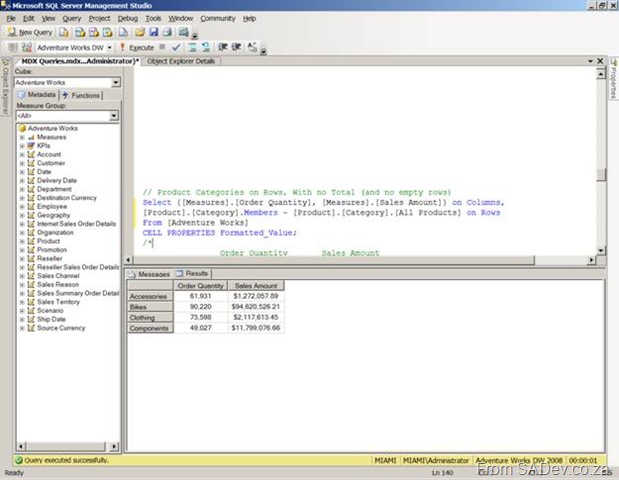Open the Community menu
This screenshot has width=619, height=480.
tap(218, 19)
